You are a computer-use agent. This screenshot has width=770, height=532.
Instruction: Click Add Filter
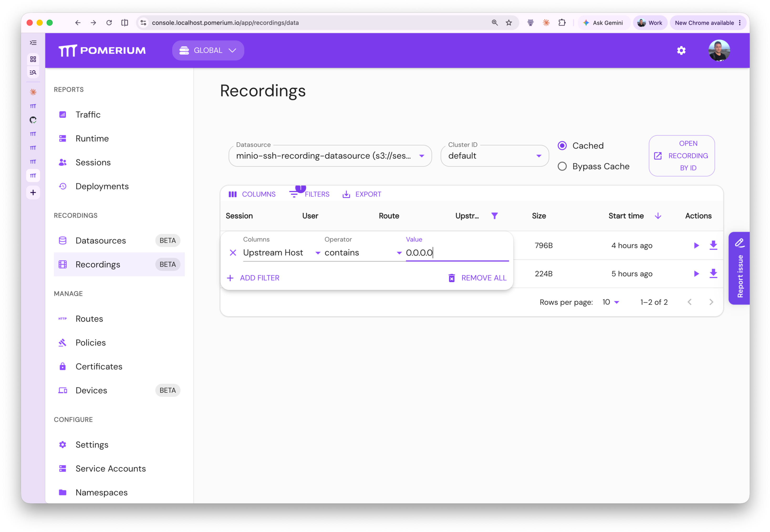click(x=253, y=278)
